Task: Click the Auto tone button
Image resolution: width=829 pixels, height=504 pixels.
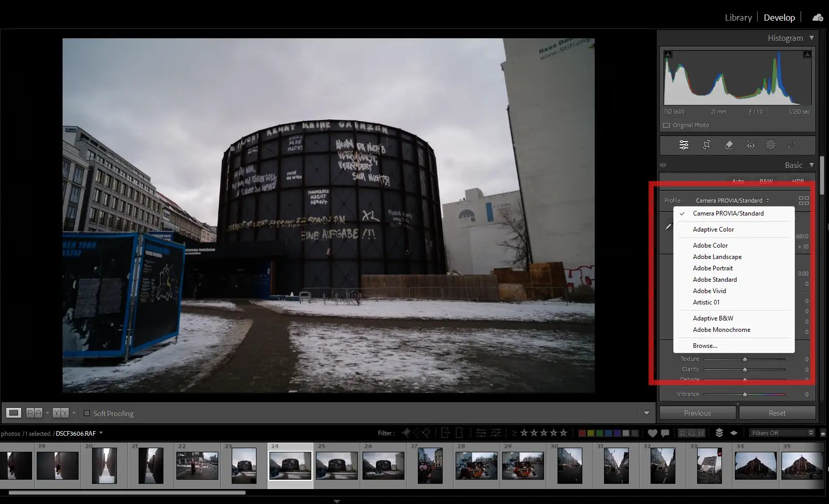Action: click(738, 181)
